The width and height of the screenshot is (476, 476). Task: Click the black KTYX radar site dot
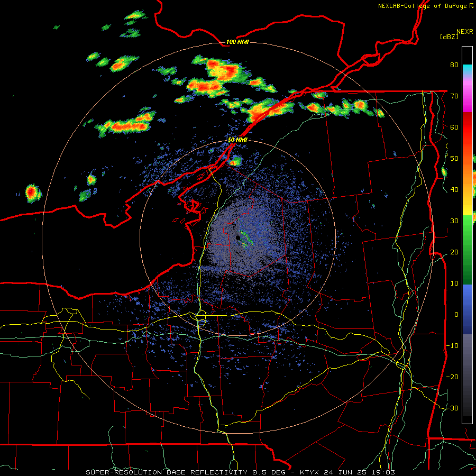(238, 237)
